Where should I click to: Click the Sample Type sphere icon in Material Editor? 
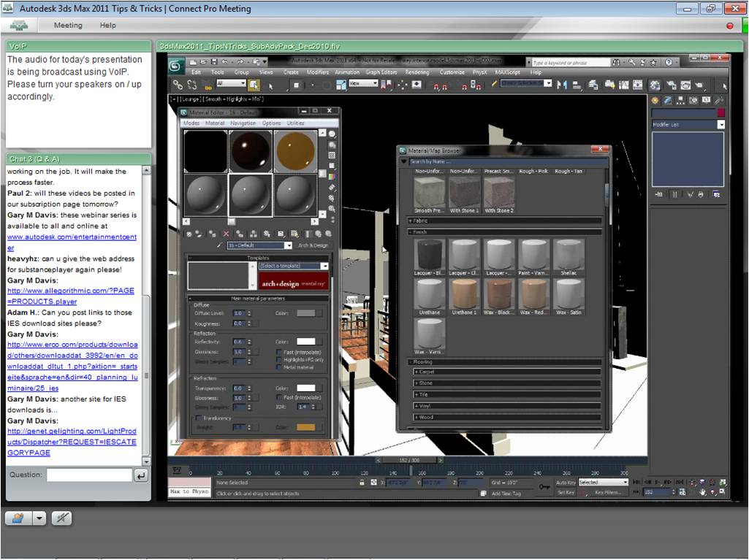click(332, 134)
